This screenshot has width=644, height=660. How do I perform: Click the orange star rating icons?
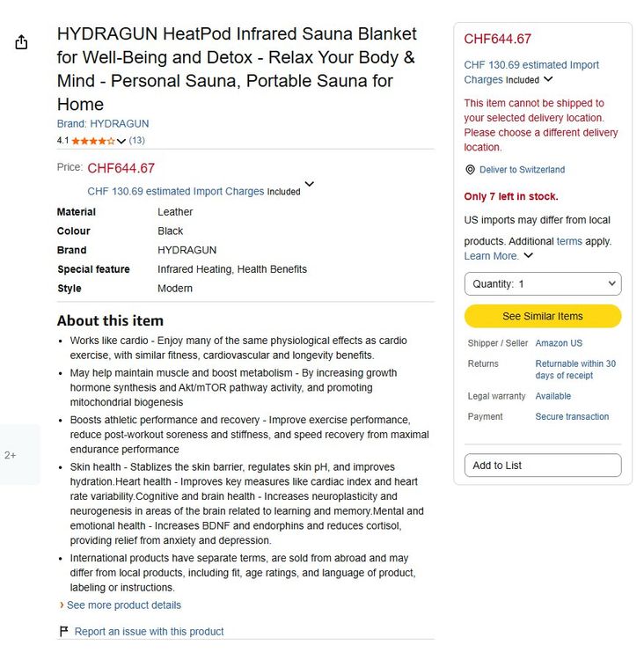point(93,141)
